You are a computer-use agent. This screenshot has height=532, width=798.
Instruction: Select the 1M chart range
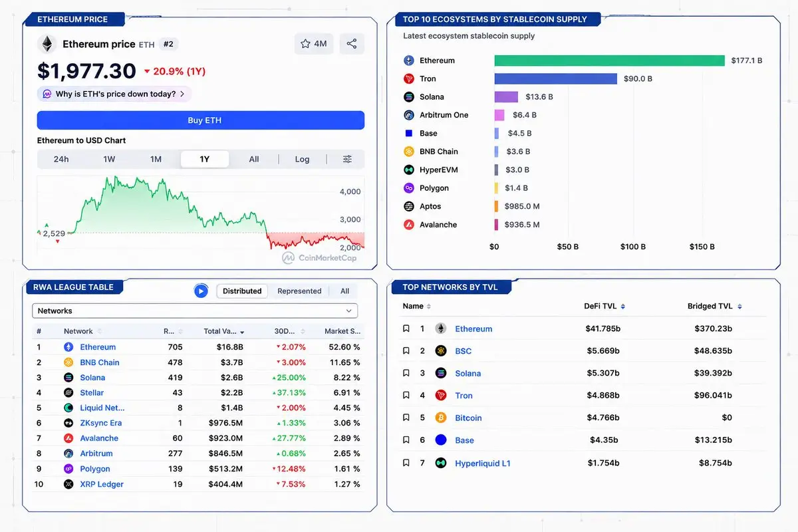pyautogui.click(x=156, y=159)
